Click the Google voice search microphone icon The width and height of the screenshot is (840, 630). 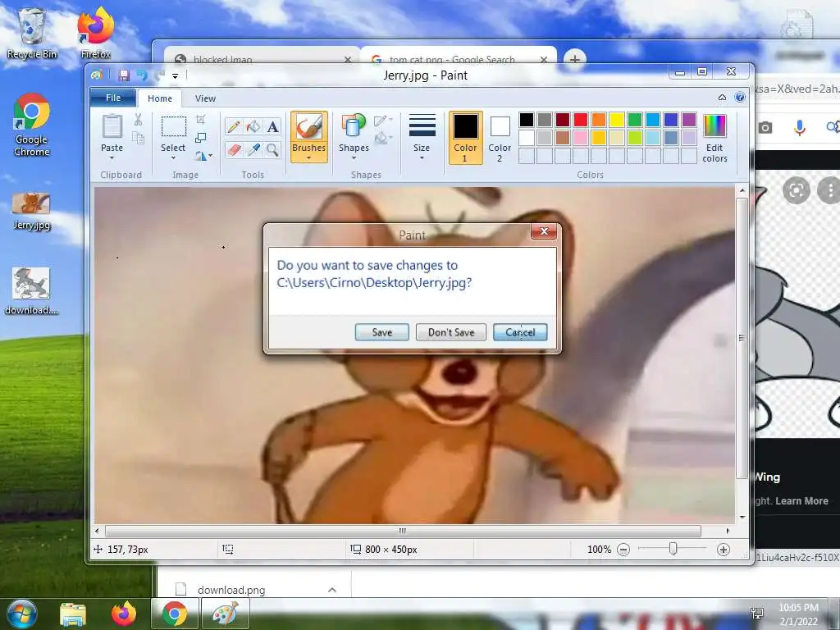[x=799, y=127]
